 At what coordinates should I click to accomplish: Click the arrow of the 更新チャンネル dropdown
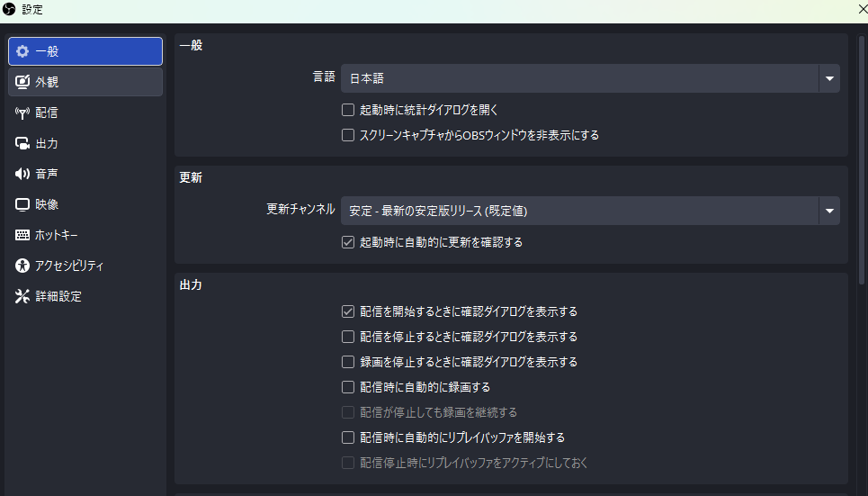coord(829,211)
